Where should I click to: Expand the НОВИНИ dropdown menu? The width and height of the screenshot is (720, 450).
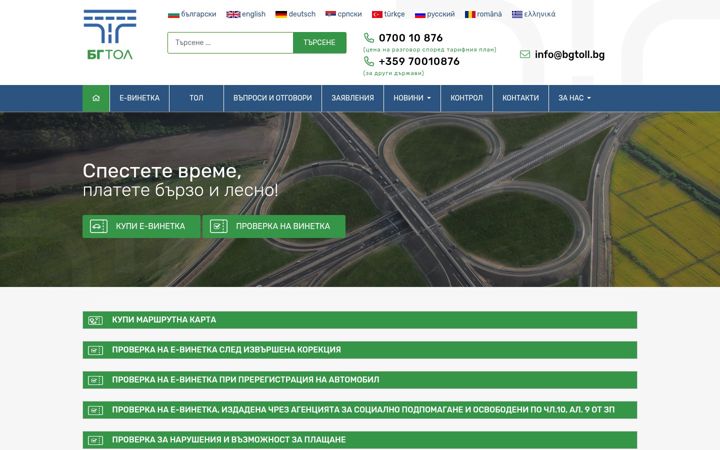412,98
